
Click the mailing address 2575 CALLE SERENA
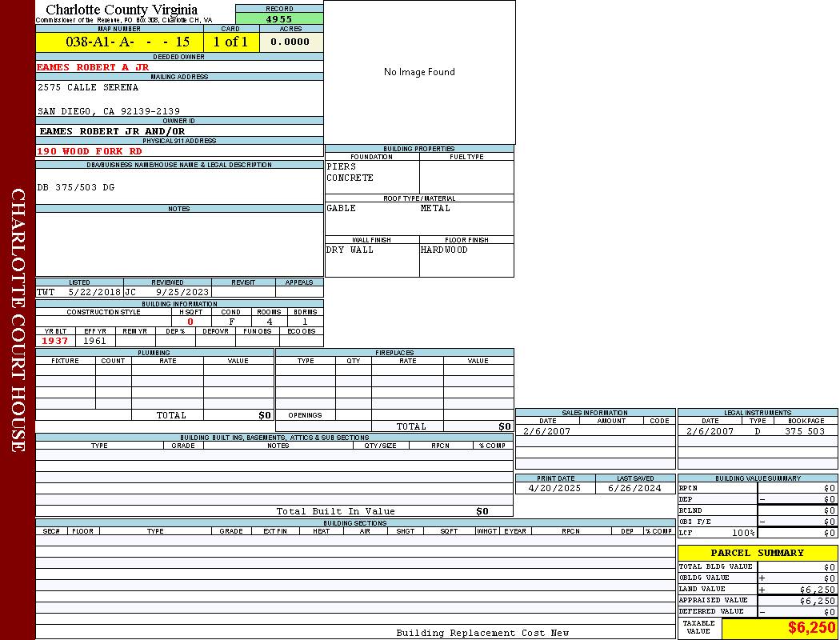[88, 87]
